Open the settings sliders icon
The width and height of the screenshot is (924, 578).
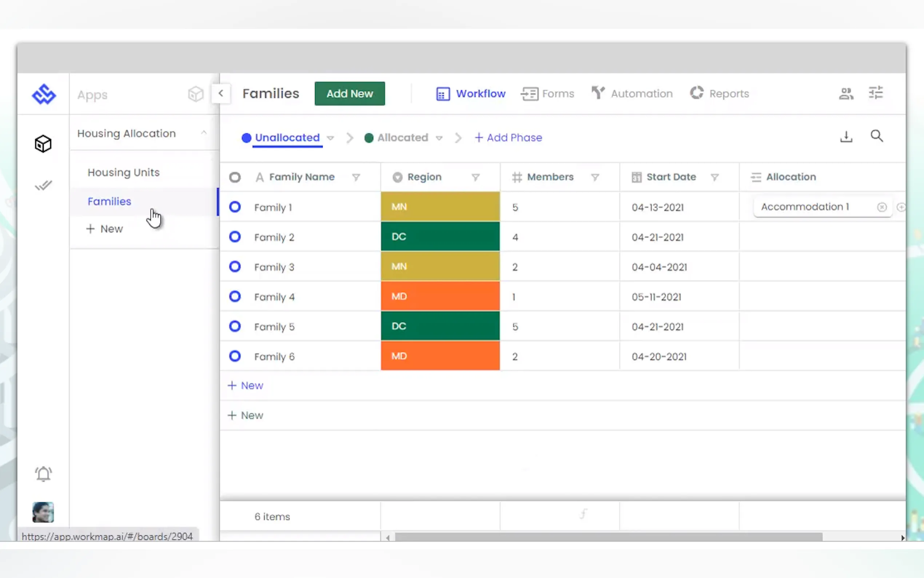[876, 93]
